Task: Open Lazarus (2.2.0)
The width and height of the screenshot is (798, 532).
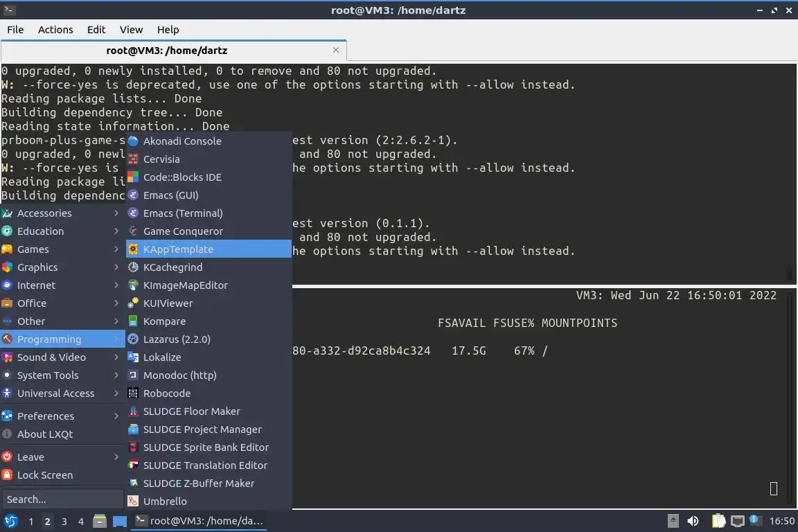Action: pyautogui.click(x=209, y=339)
